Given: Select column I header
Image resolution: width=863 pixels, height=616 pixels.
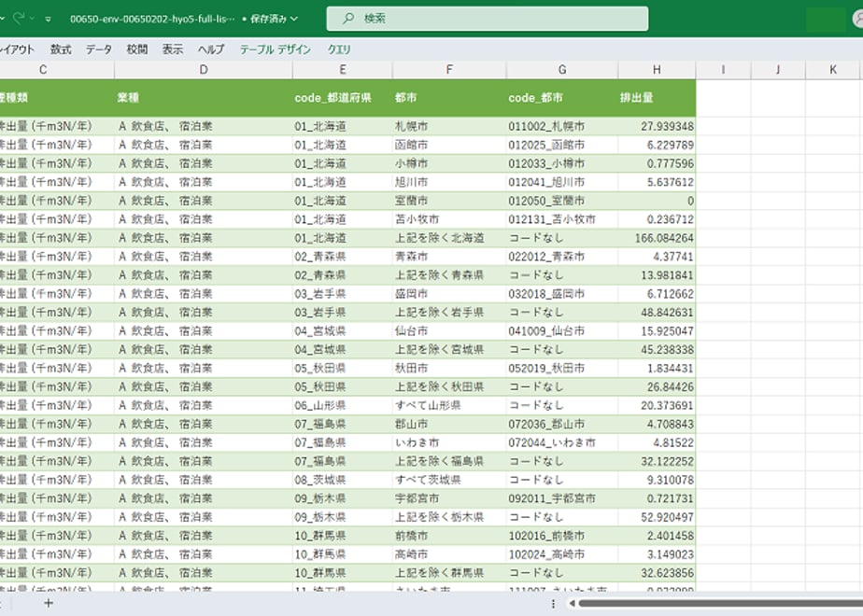Looking at the screenshot, I should [723, 70].
